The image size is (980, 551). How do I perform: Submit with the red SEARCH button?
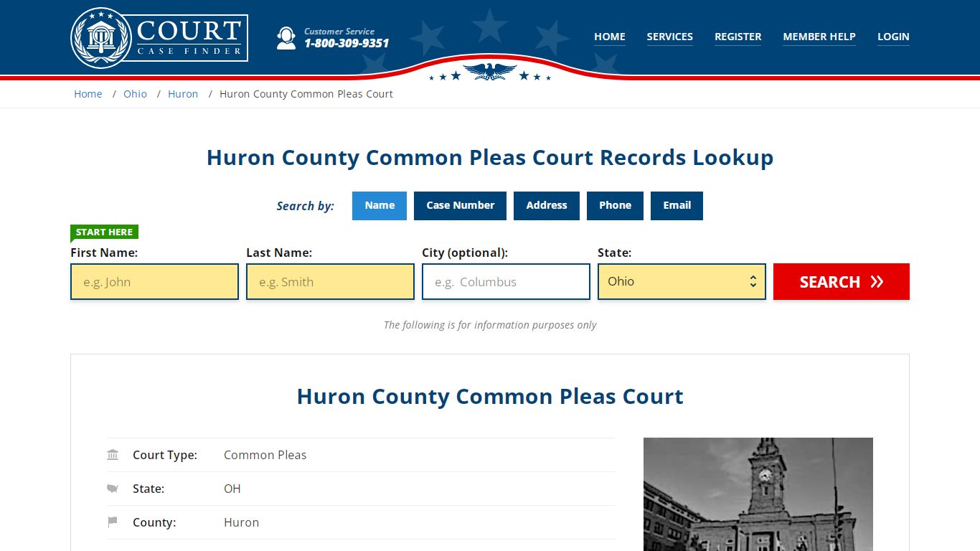[842, 282]
